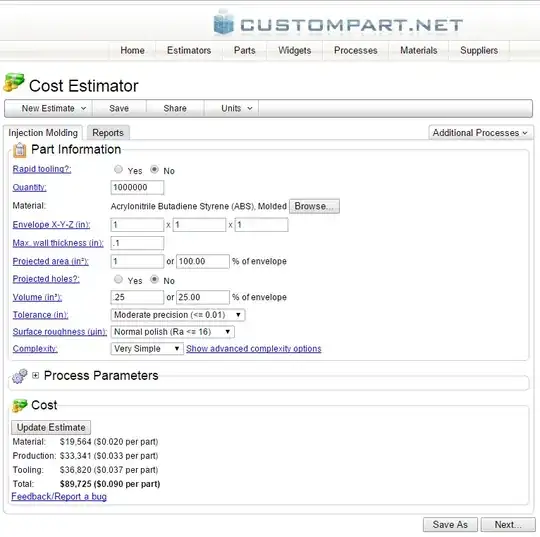Switch to the Injection Molding tab

43,133
